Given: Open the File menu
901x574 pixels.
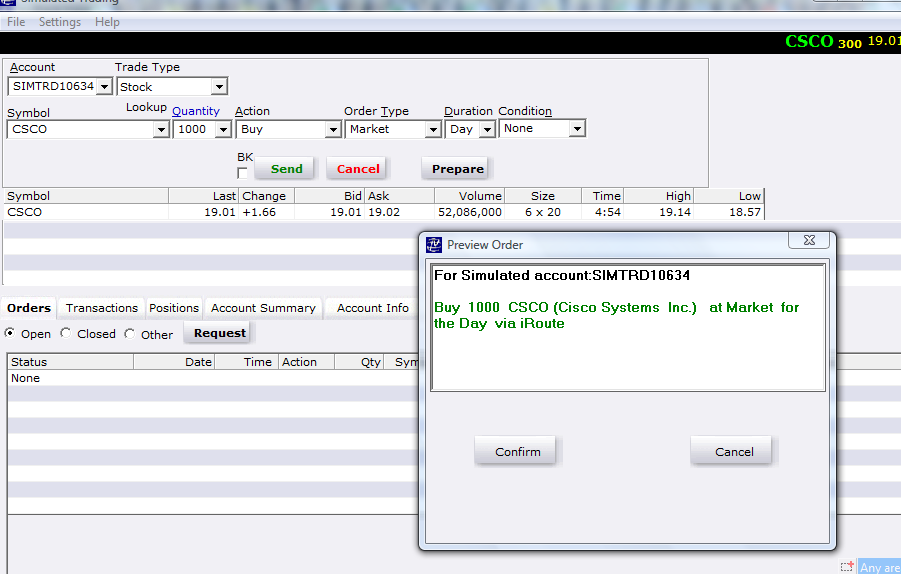Looking at the screenshot, I should coord(16,22).
